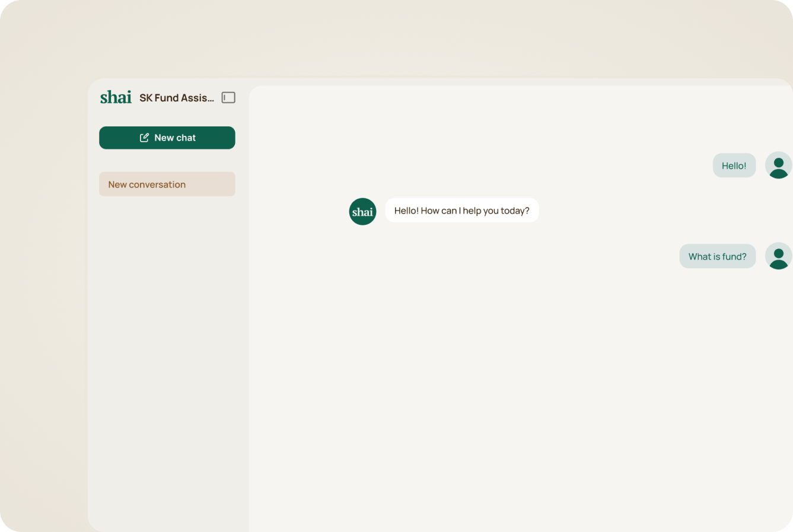This screenshot has height=532, width=793.
Task: Click the user avatar beside What is fund?
Action: coord(778,256)
